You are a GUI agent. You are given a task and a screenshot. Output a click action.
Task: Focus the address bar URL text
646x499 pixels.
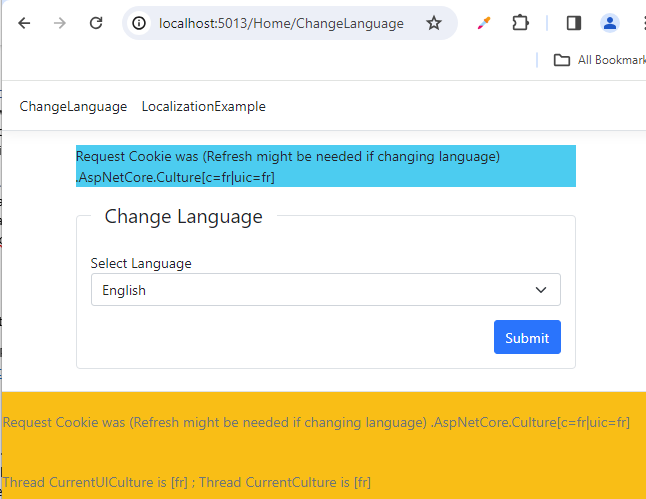tap(281, 23)
